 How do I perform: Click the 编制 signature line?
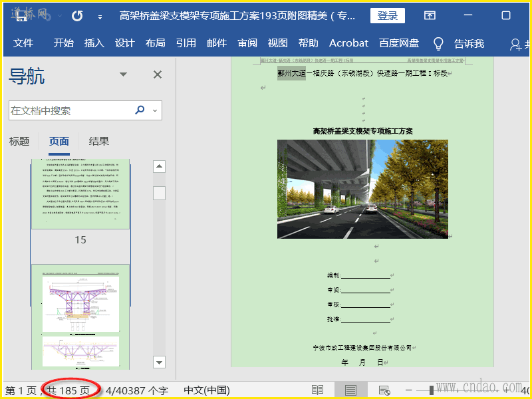(359, 275)
